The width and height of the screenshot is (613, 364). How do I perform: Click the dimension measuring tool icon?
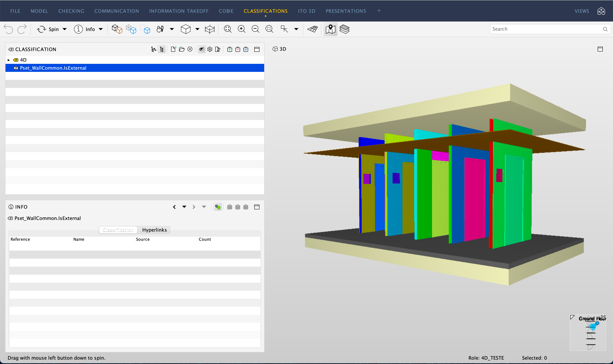point(284,29)
